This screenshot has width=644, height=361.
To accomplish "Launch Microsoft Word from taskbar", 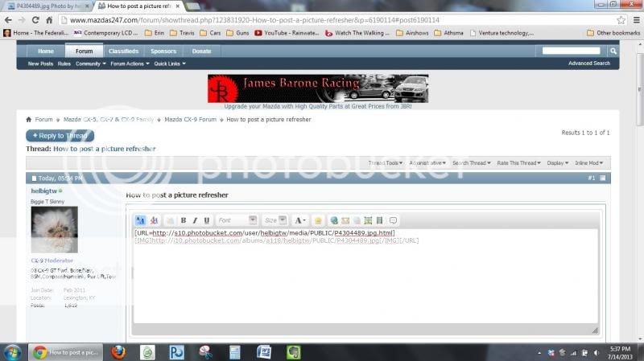I will 264,351.
